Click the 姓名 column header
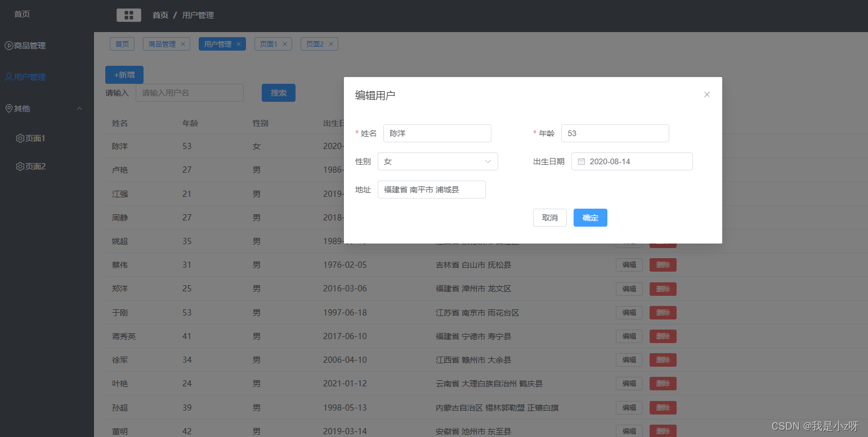The image size is (868, 437). [x=120, y=123]
